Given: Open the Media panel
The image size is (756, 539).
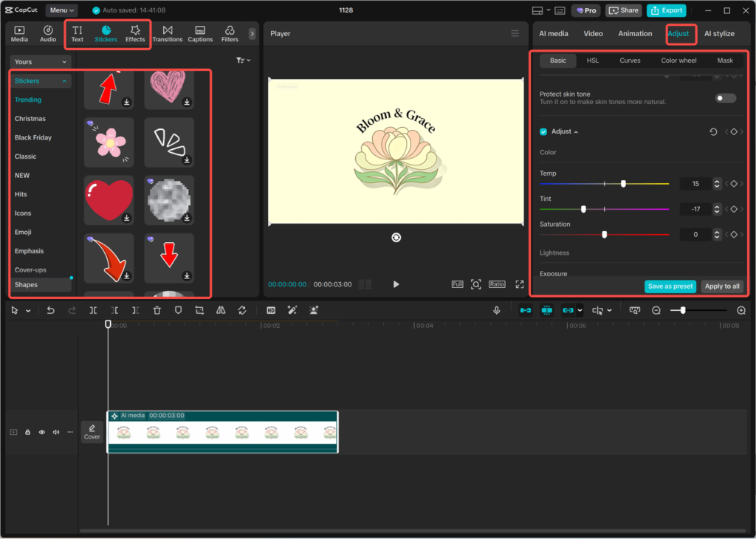Looking at the screenshot, I should pos(18,33).
